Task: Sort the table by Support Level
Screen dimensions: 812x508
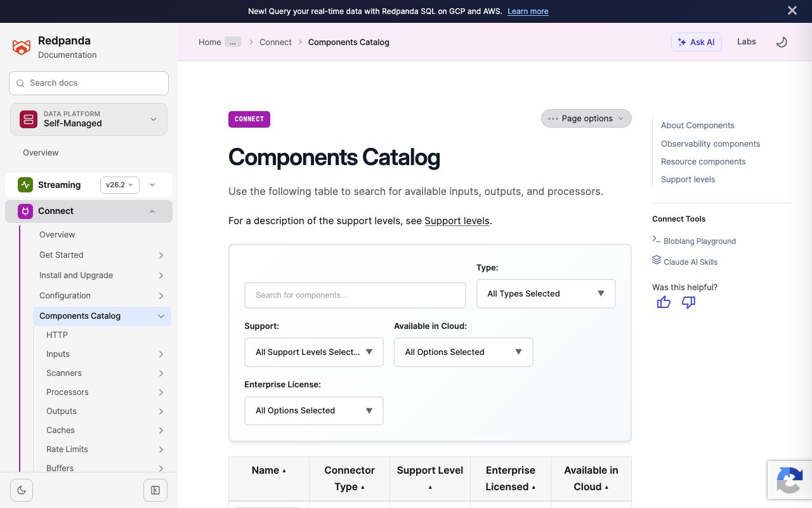Action: 430,479
